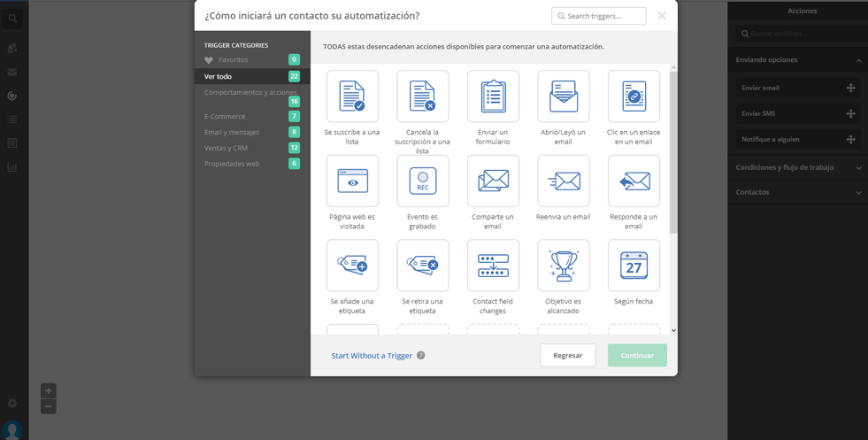This screenshot has height=440, width=868.
Task: Pick the 'Se añade una etiqueta' trigger
Action: coord(352,266)
